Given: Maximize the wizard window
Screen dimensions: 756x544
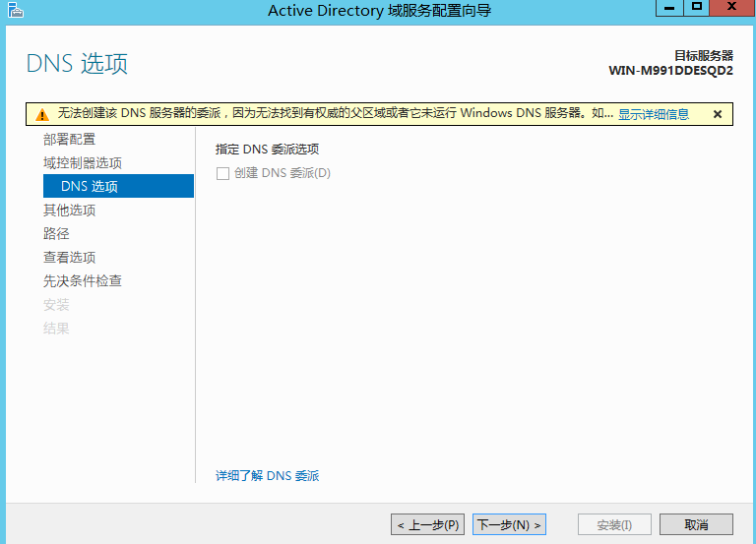Looking at the screenshot, I should coord(696,8).
